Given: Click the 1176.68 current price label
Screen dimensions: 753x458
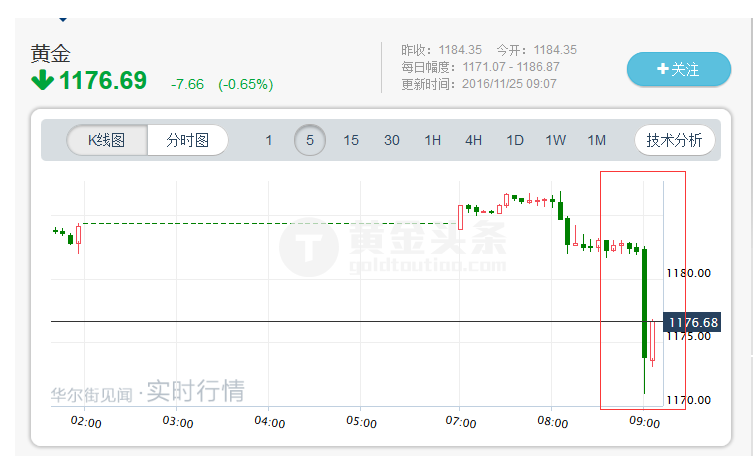Looking at the screenshot, I should (x=694, y=322).
